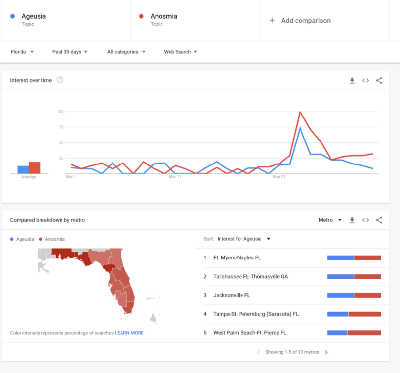
Task: Share the breakdown by metro card
Action: 379,220
